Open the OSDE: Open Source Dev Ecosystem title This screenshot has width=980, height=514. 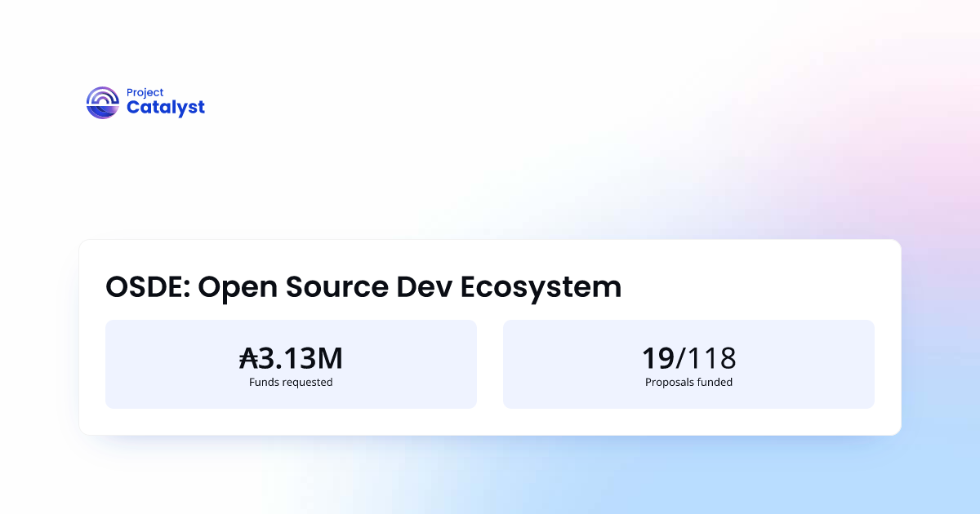(x=363, y=287)
